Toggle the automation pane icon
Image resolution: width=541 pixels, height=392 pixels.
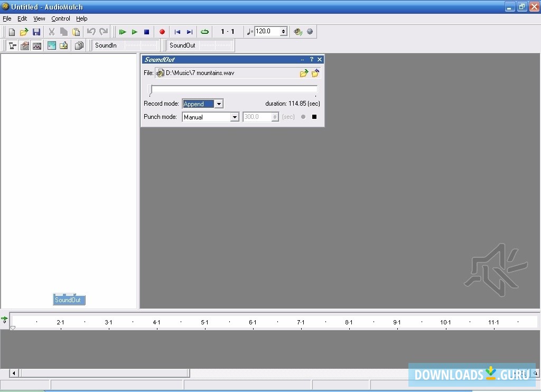pos(37,45)
